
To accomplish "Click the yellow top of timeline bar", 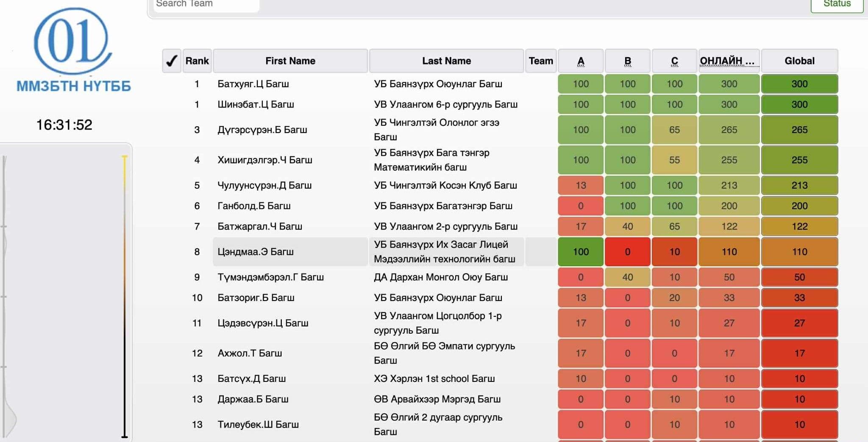I will [x=125, y=158].
